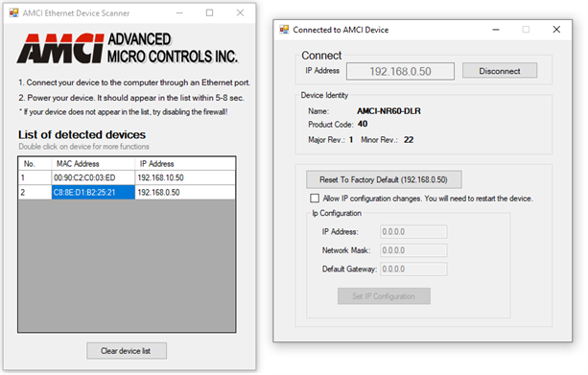Click the Disconnect button
The width and height of the screenshot is (588, 375).
(500, 71)
